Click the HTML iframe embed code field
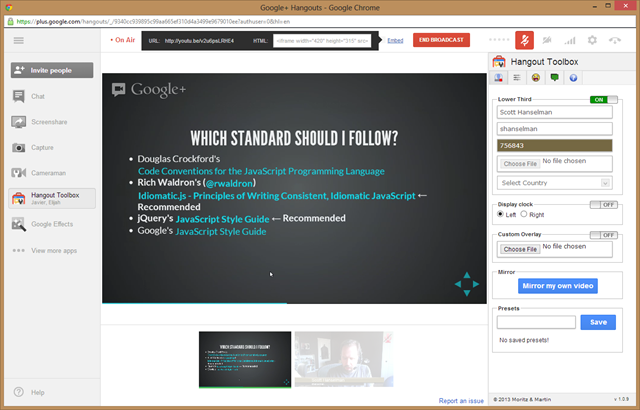Viewport: 640px width, 410px height. 322,41
